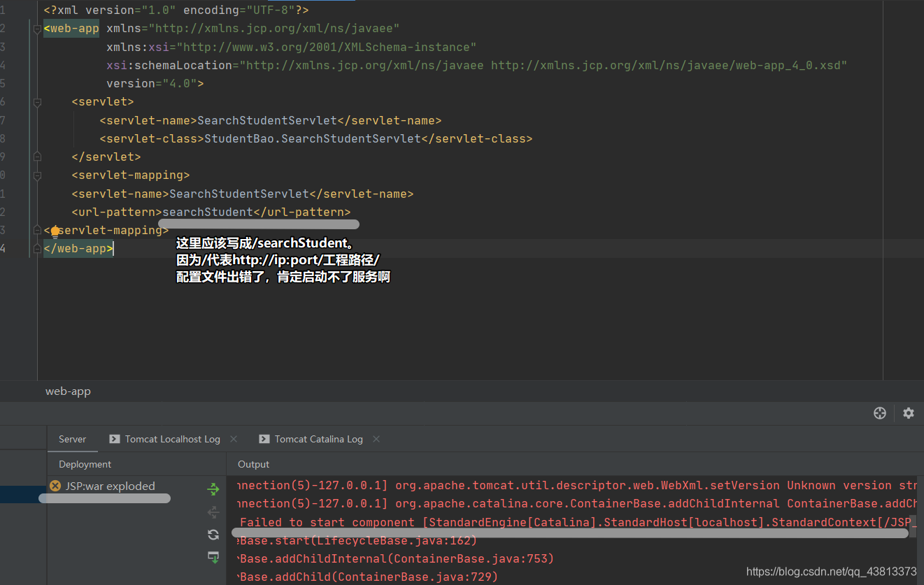This screenshot has height=585, width=924.
Task: Click the fold marker at </web-app> closing tag
Action: pyautogui.click(x=37, y=248)
